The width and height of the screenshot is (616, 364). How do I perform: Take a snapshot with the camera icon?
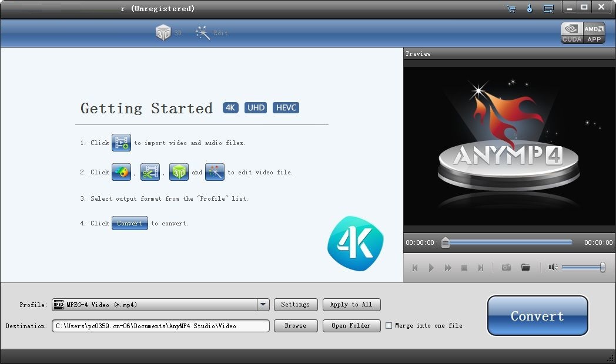pos(507,267)
